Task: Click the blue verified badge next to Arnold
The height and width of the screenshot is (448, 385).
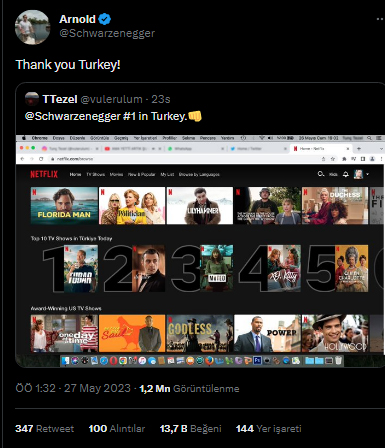Action: tap(105, 19)
